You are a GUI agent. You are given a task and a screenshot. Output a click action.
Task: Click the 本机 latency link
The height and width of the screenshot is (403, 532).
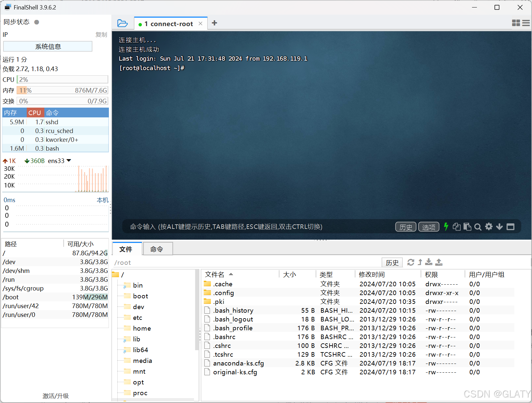coord(103,200)
